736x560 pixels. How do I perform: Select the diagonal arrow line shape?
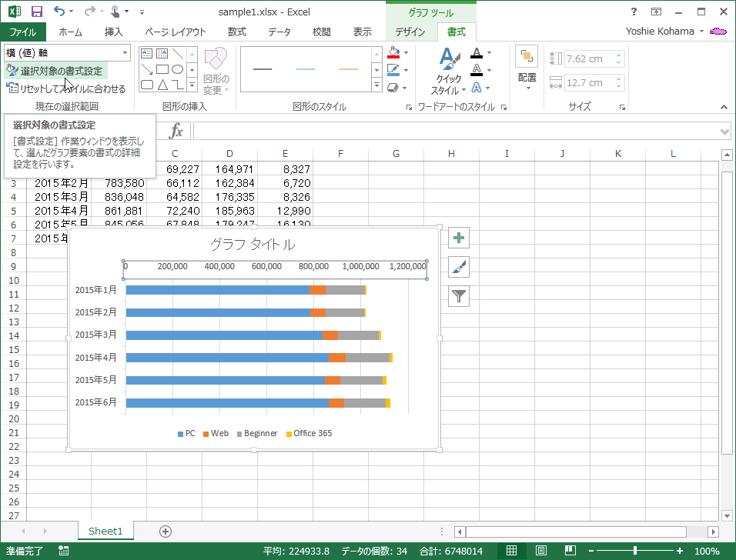[147, 69]
